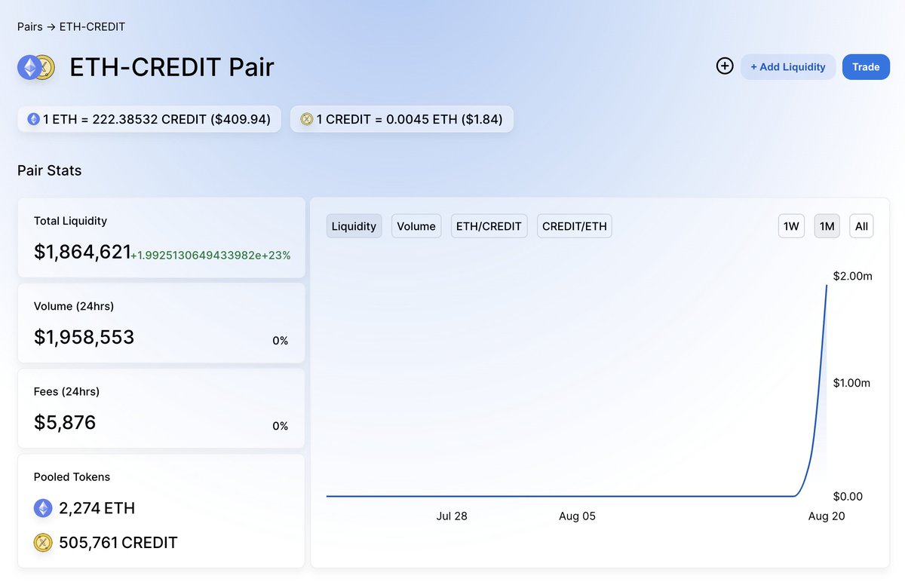The width and height of the screenshot is (905, 588).
Task: Click the $1.00m axis label
Action: (852, 383)
